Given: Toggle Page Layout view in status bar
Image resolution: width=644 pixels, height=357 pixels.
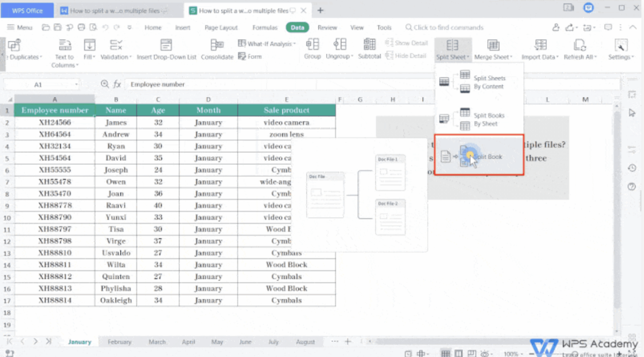Looking at the screenshot, I should tap(458, 353).
